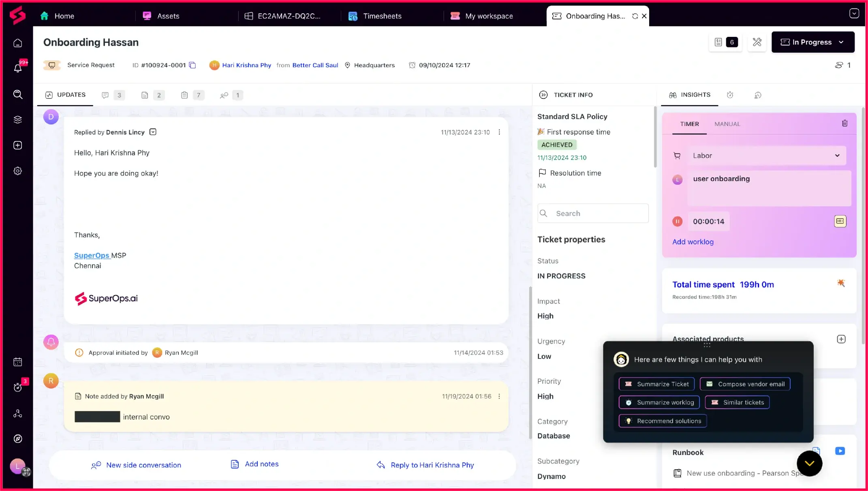Pause the user onboarding timer
The height and width of the screenshot is (491, 868).
coord(677,221)
